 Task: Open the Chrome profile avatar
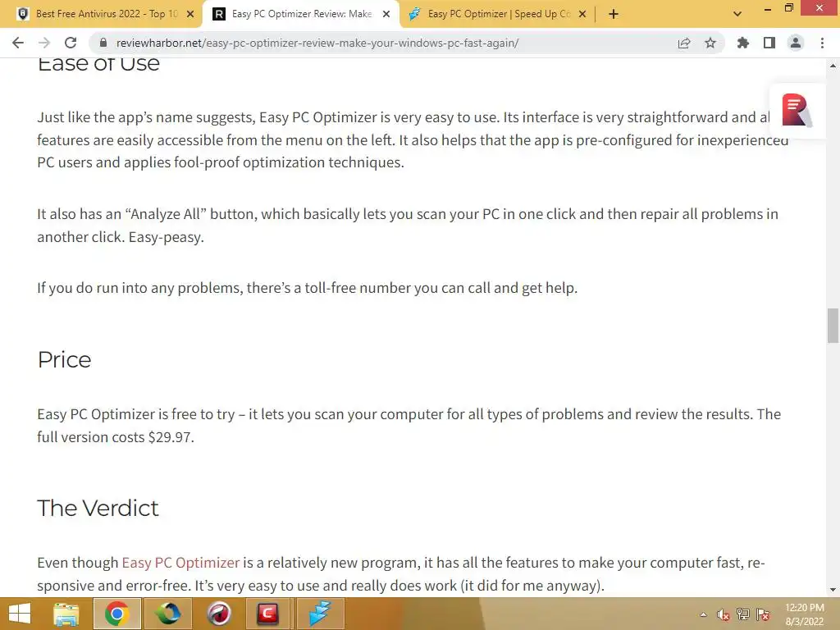796,43
